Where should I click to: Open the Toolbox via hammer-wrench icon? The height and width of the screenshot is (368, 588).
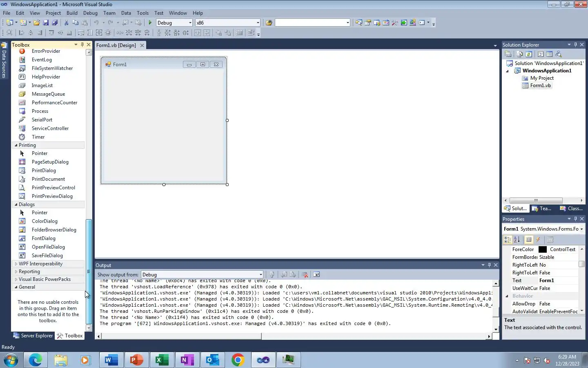coord(395,23)
